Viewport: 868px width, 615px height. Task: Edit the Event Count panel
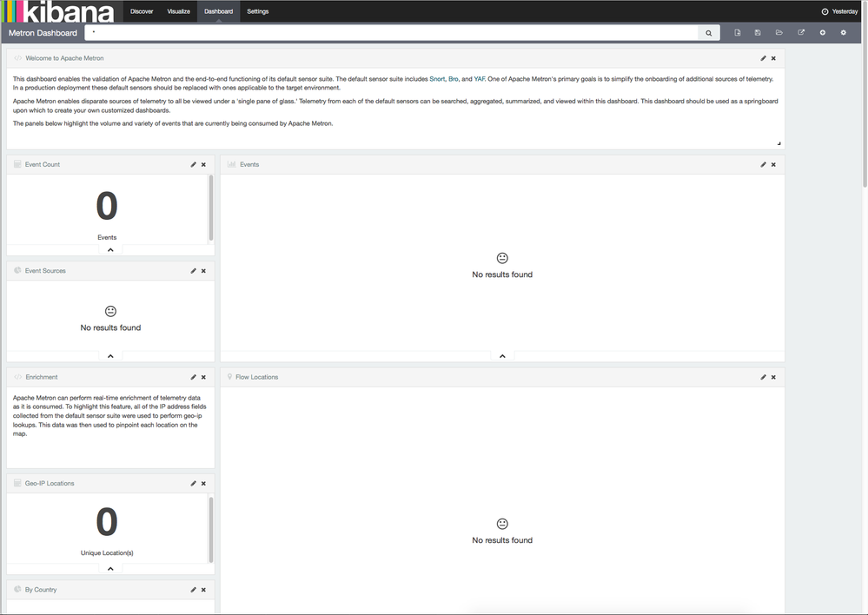coord(193,164)
